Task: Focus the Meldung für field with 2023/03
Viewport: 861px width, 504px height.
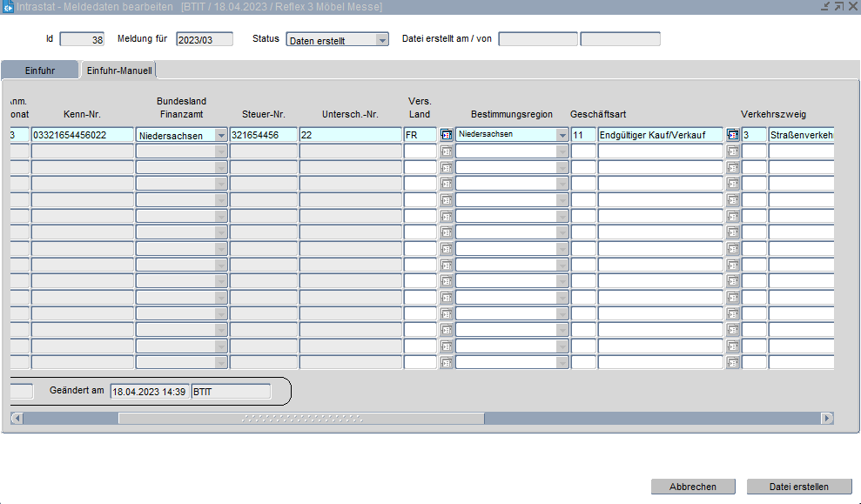Action: coord(205,39)
